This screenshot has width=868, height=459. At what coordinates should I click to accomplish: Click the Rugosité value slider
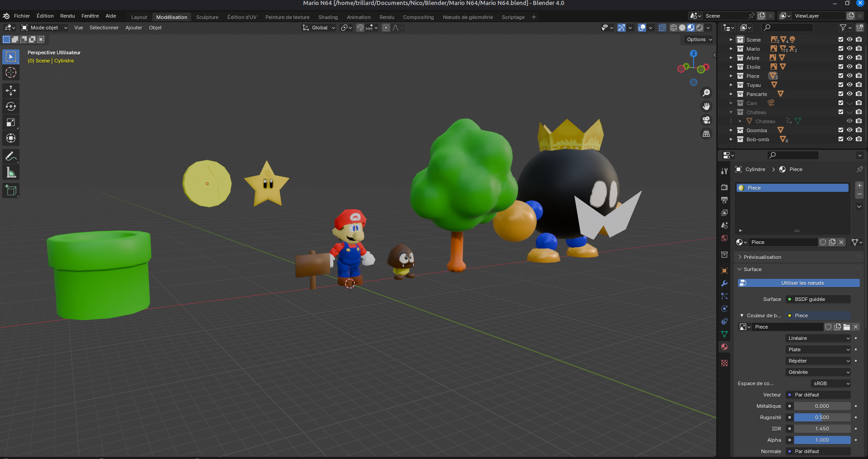point(822,417)
